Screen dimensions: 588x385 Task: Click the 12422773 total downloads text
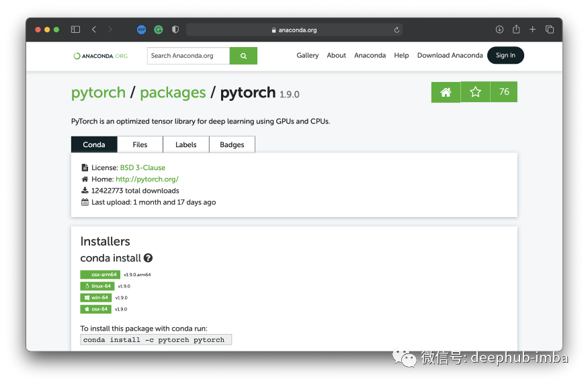(x=135, y=191)
